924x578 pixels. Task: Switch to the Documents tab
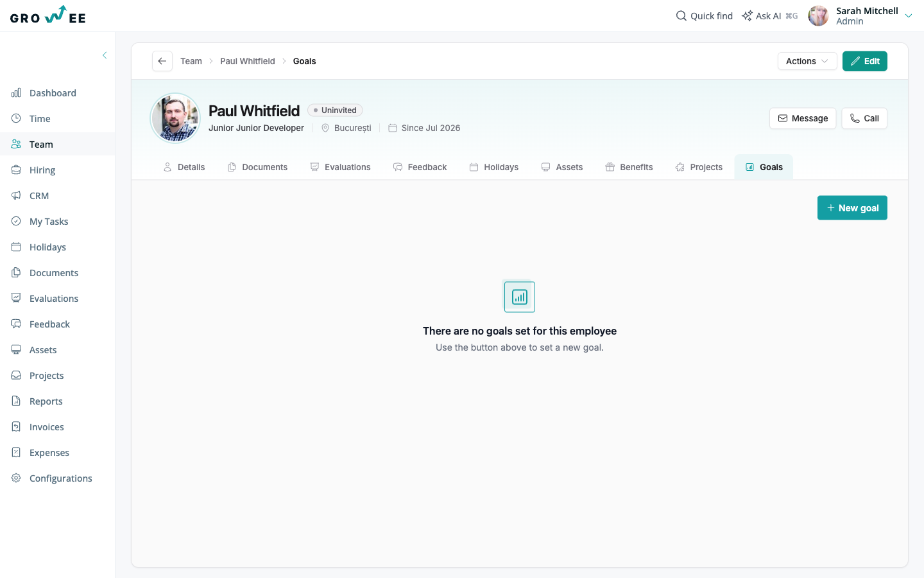coord(257,167)
